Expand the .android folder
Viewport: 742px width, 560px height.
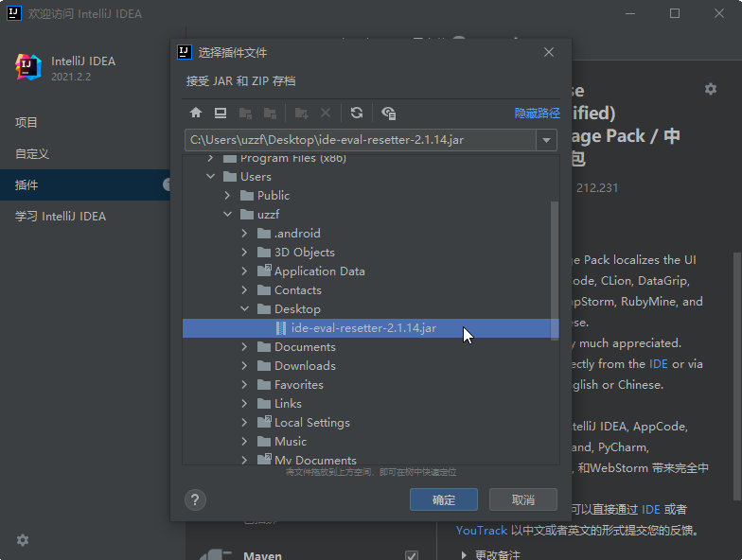click(244, 233)
